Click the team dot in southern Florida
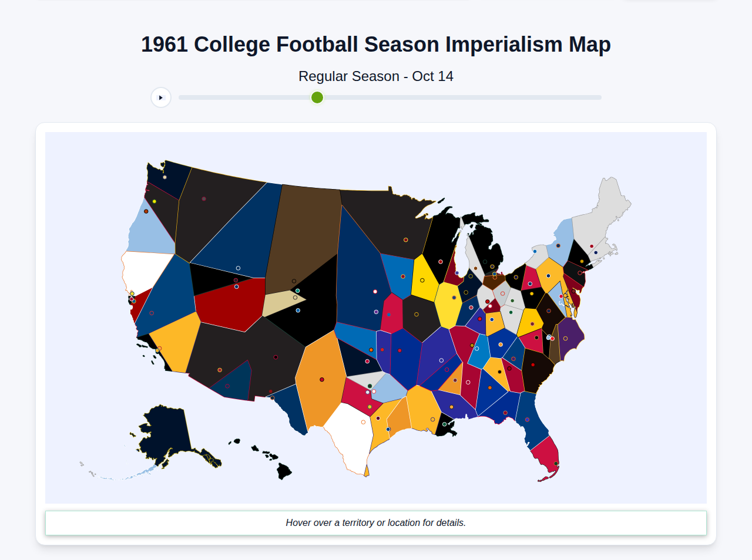The height and width of the screenshot is (560, 752). [x=556, y=463]
